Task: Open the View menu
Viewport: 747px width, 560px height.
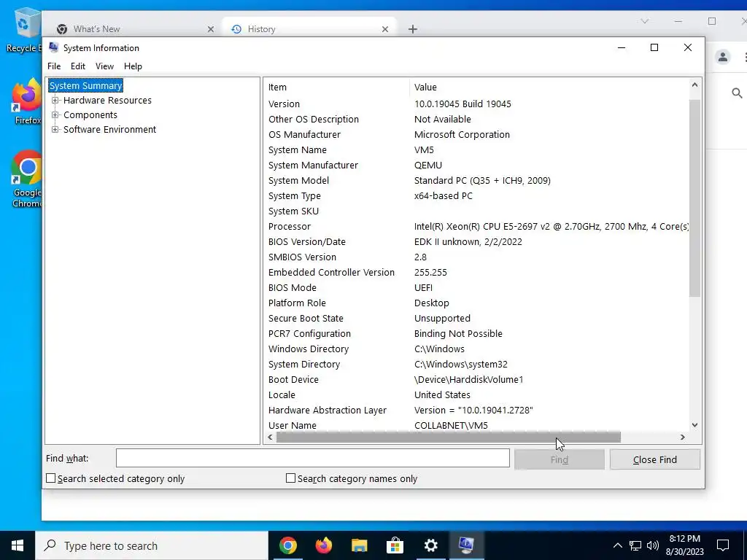Action: [x=104, y=66]
